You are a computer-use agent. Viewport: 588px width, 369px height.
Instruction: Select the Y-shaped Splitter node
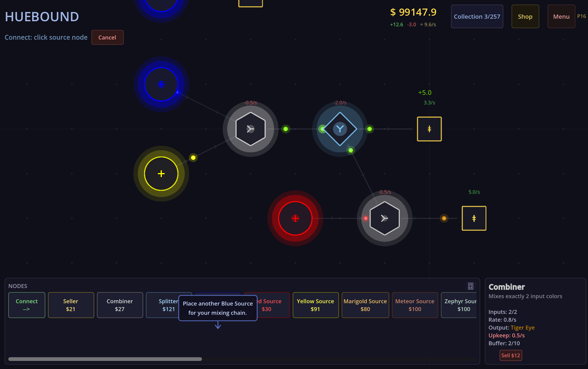(x=340, y=129)
